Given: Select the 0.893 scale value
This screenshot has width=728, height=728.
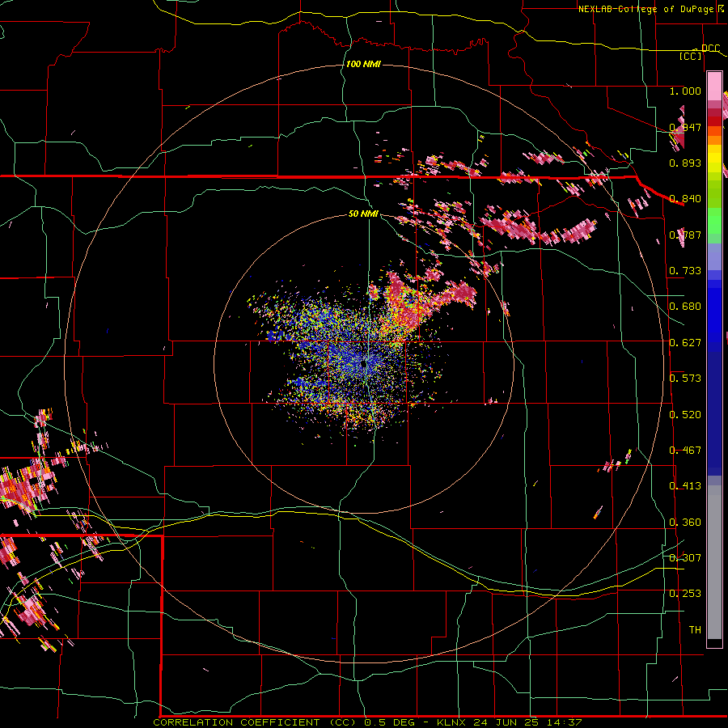Looking at the screenshot, I should (685, 163).
